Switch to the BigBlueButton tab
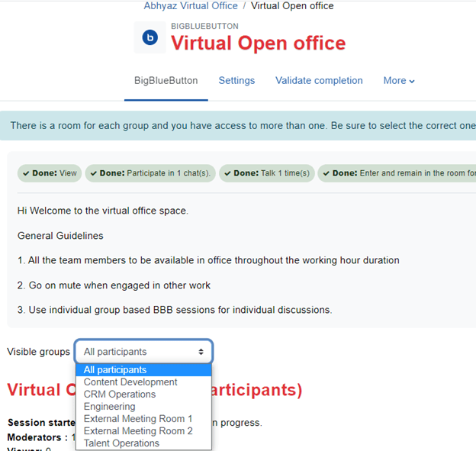Viewport: 476px width, 451px height. [x=166, y=80]
